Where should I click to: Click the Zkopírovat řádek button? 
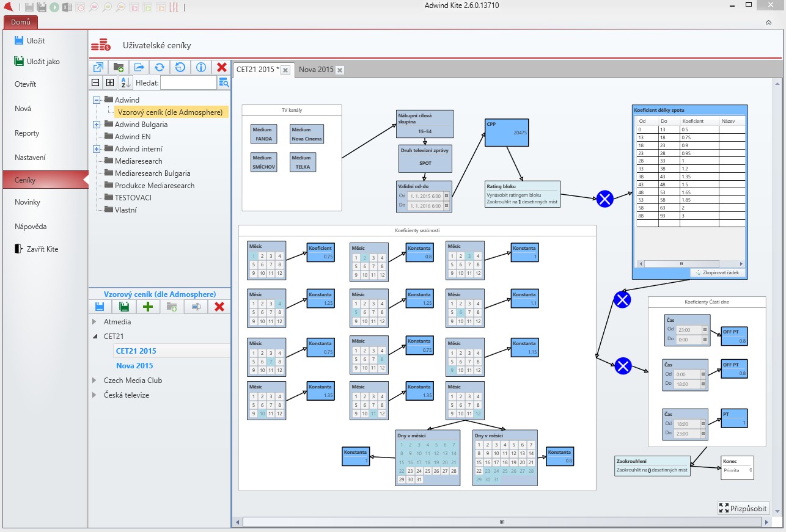719,272
